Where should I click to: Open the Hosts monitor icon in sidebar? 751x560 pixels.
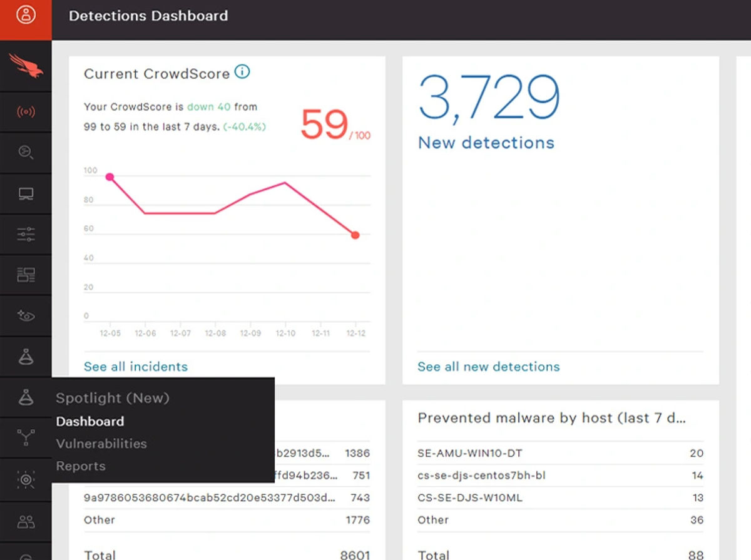click(26, 194)
